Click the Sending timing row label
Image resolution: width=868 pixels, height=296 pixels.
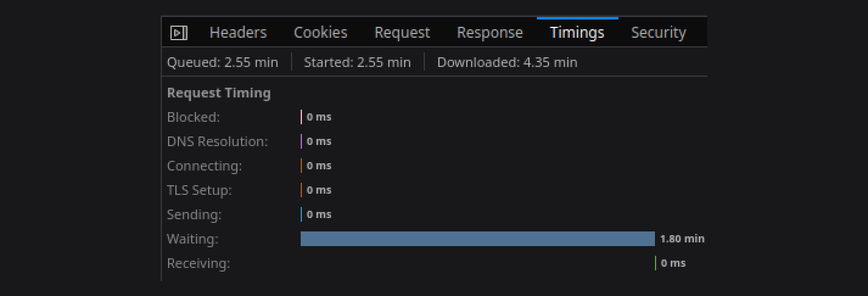point(194,214)
